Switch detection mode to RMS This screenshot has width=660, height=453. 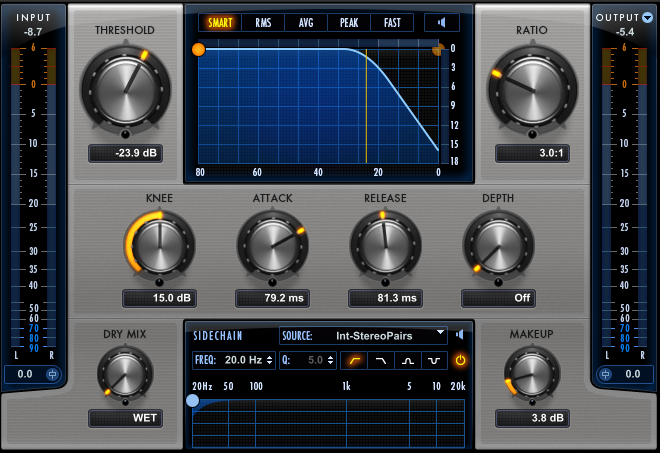(263, 23)
